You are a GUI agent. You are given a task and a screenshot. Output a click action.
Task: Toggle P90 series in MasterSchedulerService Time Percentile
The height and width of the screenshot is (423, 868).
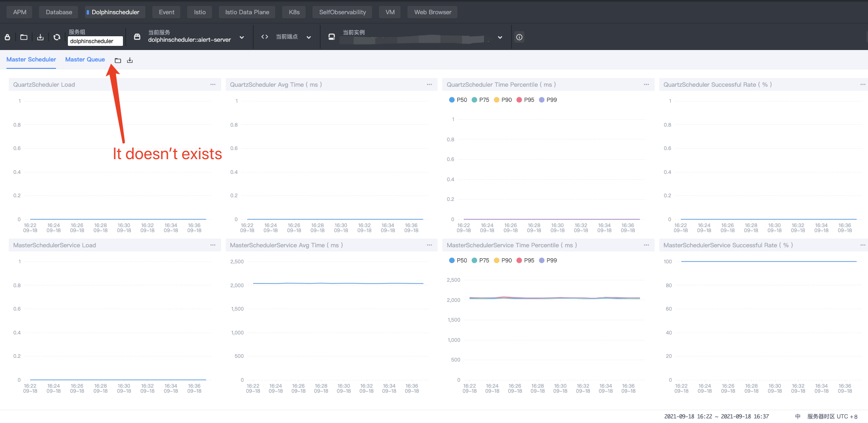click(x=503, y=260)
